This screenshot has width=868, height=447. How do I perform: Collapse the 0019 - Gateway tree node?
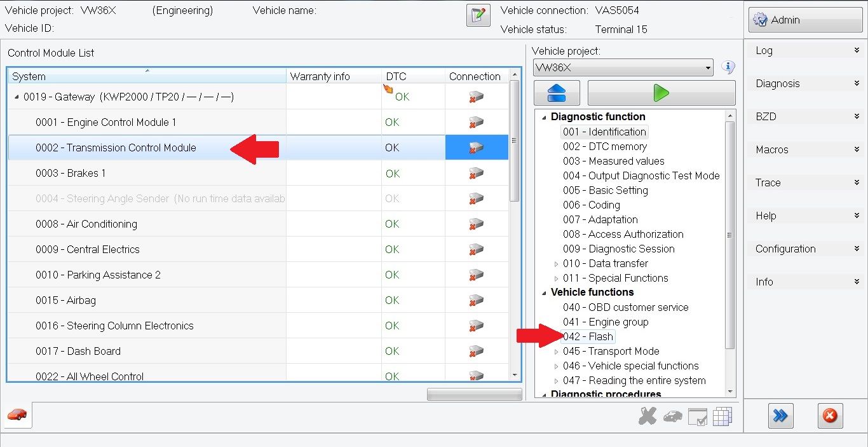(17, 97)
